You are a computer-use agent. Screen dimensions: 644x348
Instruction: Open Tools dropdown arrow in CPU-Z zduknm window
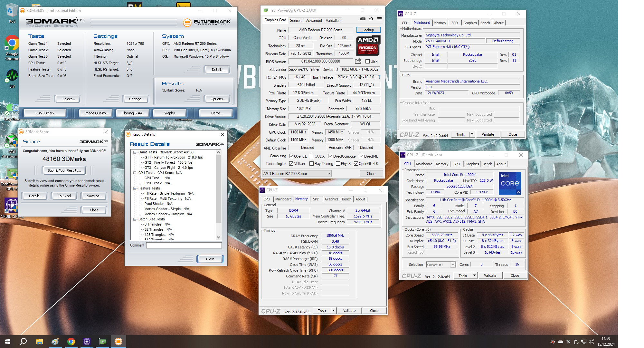pyautogui.click(x=474, y=275)
